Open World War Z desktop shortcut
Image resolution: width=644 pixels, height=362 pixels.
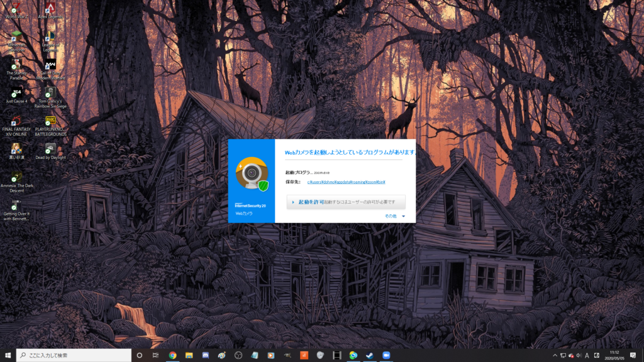(16, 10)
